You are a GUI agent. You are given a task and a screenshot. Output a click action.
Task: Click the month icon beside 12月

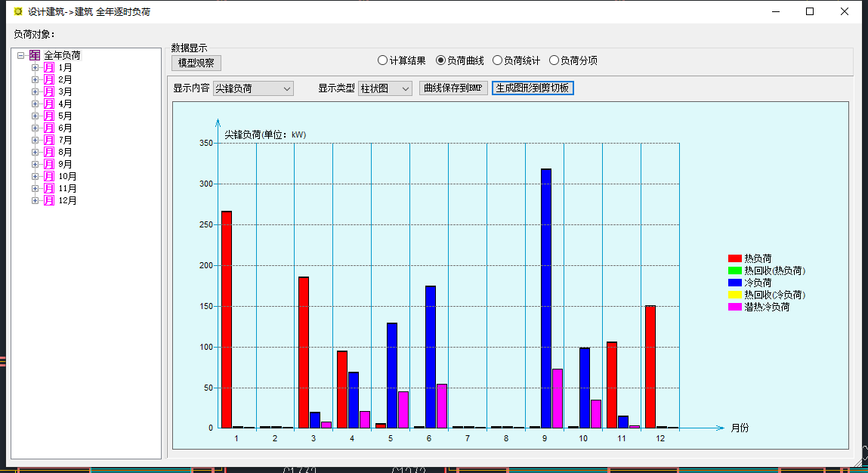point(48,200)
